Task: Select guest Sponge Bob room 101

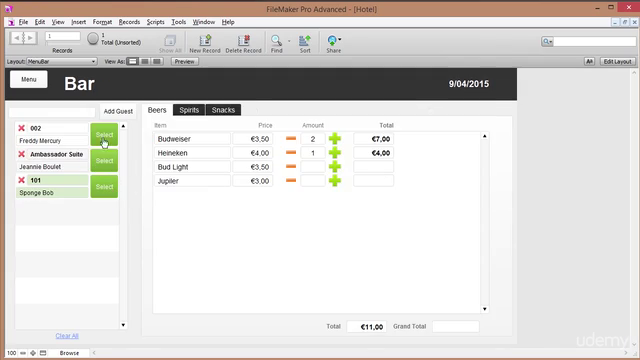Action: 104,187
